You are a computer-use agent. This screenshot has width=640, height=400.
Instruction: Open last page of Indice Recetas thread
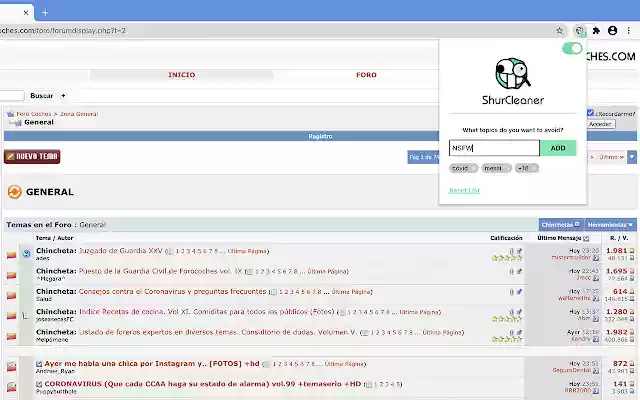419,313
